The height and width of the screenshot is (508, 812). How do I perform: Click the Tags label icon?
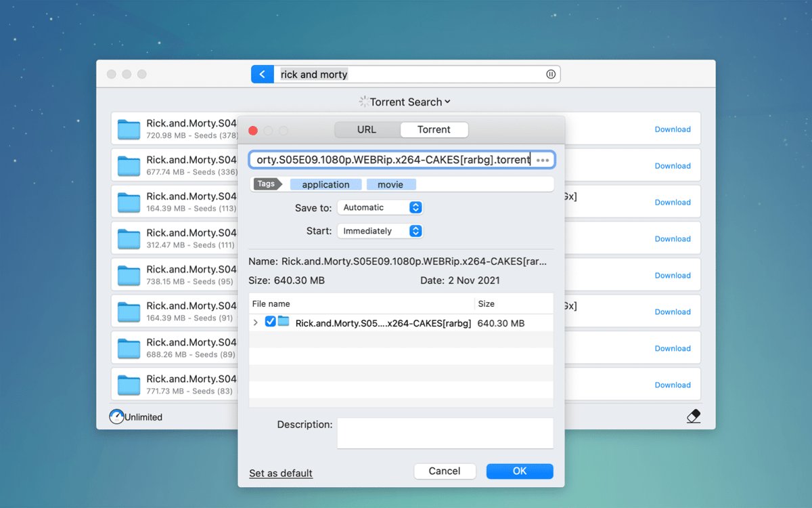point(267,184)
